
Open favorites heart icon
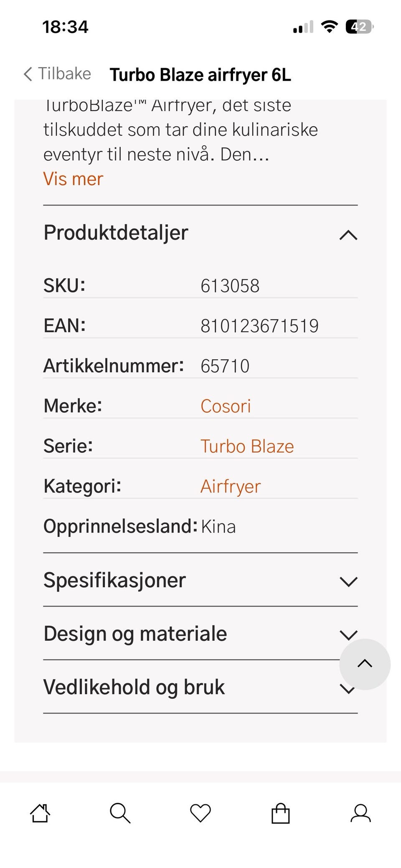(200, 814)
